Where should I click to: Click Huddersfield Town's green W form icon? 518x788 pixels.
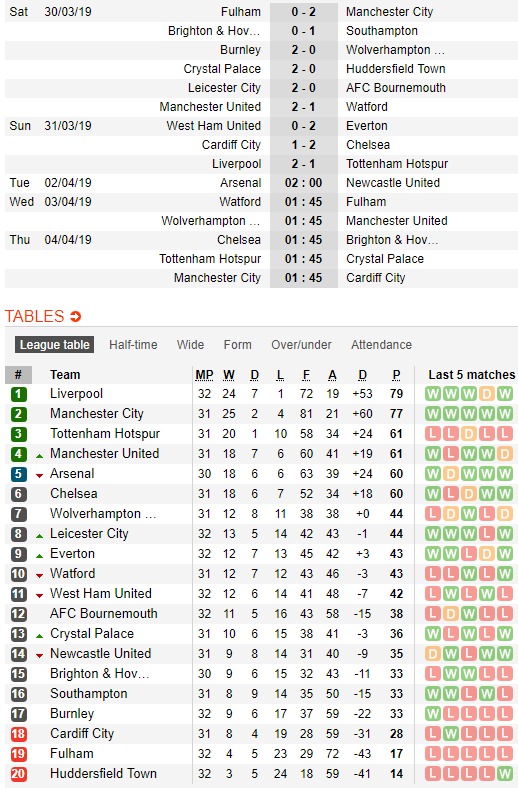[x=504, y=773]
